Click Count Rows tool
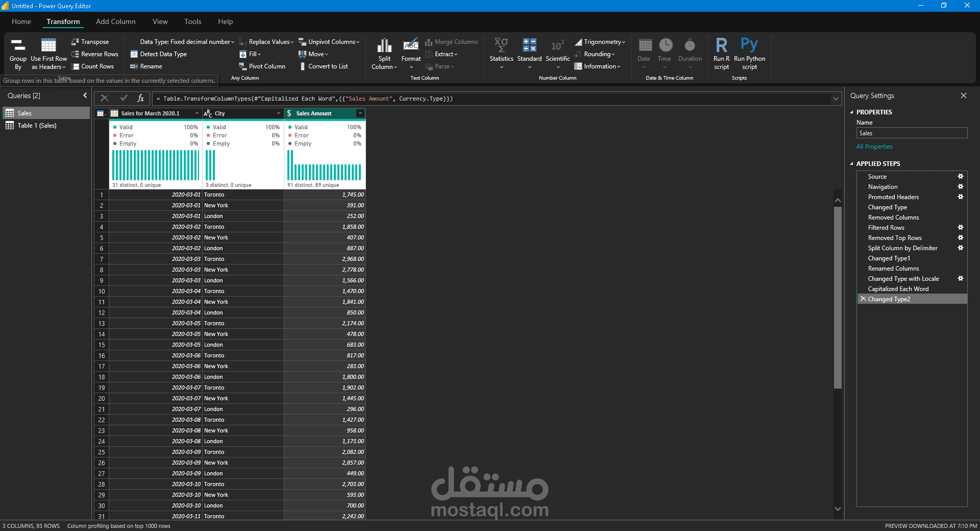The width and height of the screenshot is (980, 531). point(93,66)
